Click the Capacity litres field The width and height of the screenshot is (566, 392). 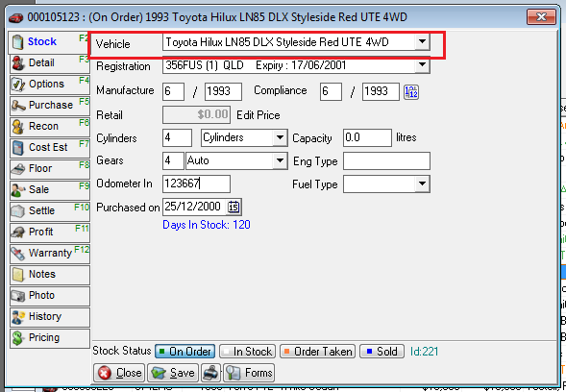tap(367, 138)
